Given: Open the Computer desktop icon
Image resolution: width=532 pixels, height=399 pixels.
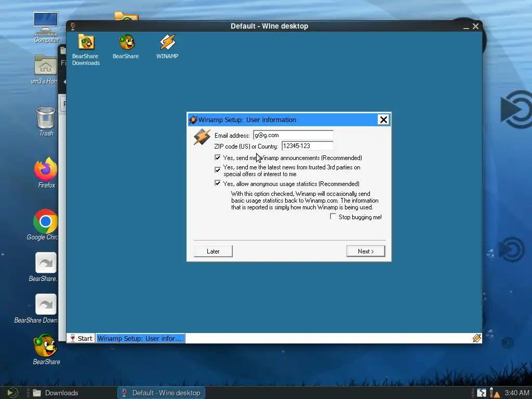Looking at the screenshot, I should [46, 27].
